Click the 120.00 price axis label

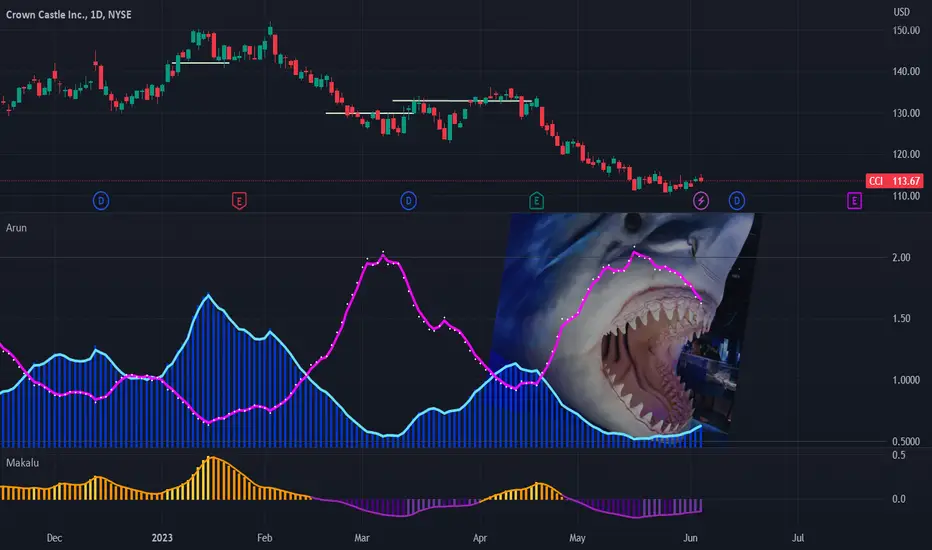click(906, 154)
